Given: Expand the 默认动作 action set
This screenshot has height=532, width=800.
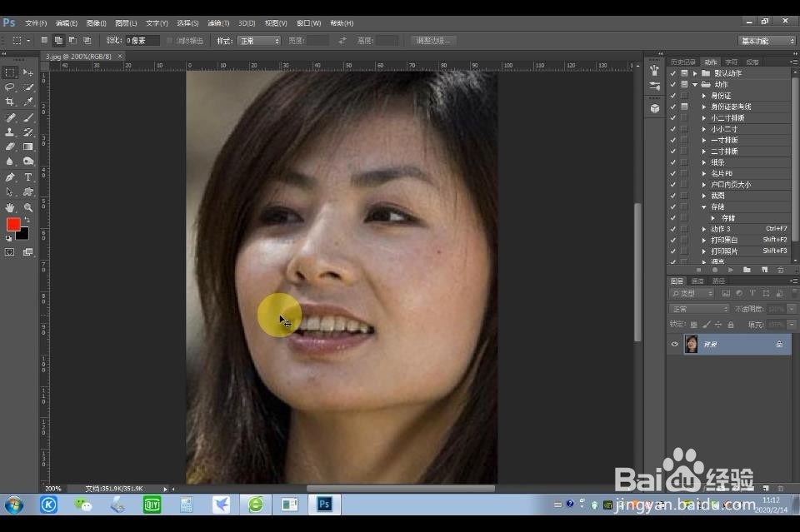Looking at the screenshot, I should coord(695,73).
